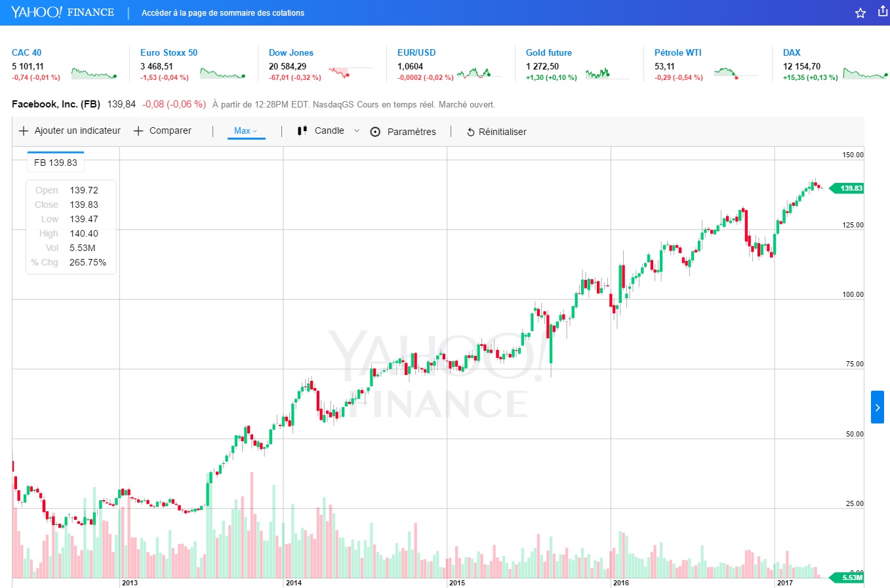
Task: Click the 150.00 price axis label
Action: (x=853, y=155)
